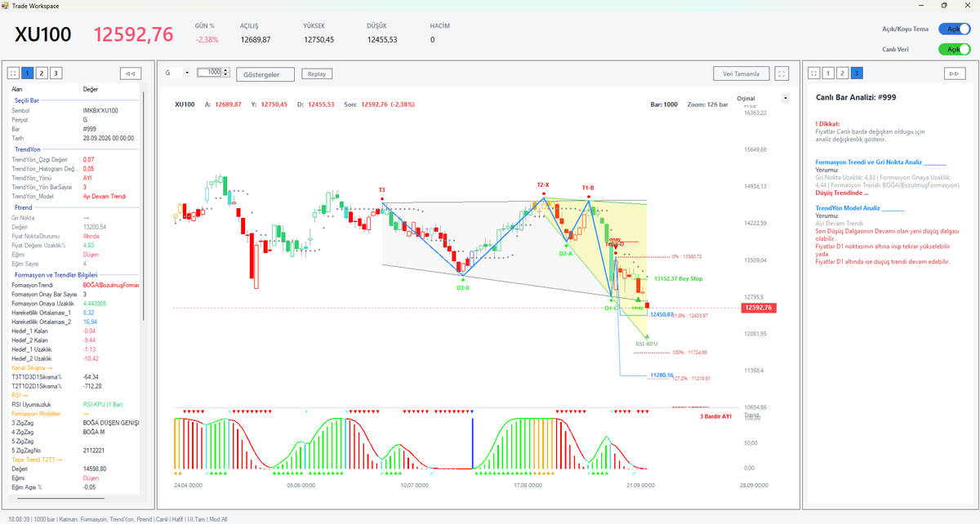Expand the chart to fullscreen
This screenshot has width=980, height=524.
point(782,73)
